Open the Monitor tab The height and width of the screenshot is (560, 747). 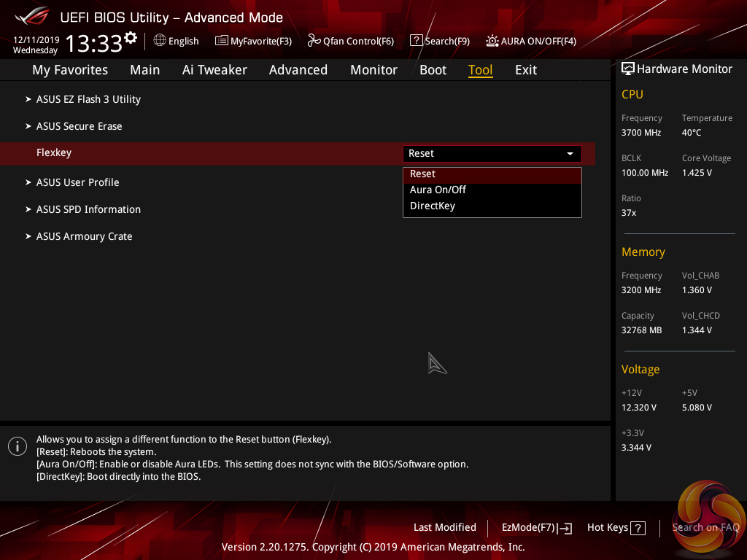pos(373,70)
